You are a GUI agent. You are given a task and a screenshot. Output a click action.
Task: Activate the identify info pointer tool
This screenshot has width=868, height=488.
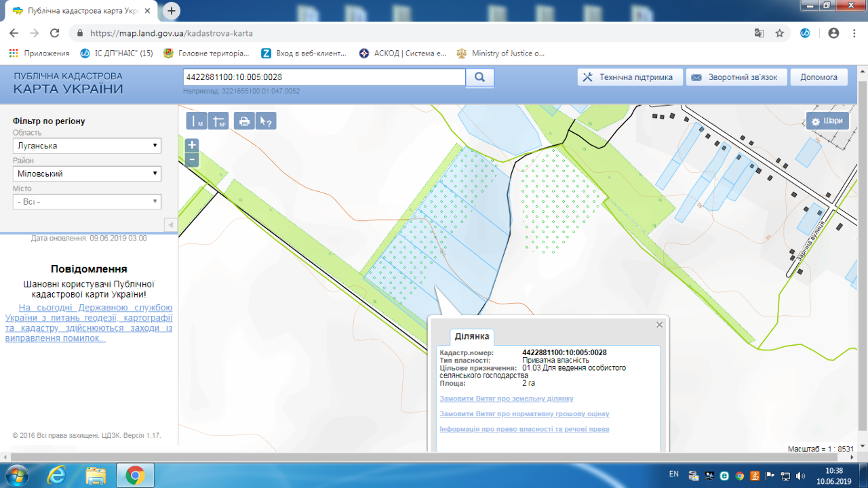pos(266,121)
